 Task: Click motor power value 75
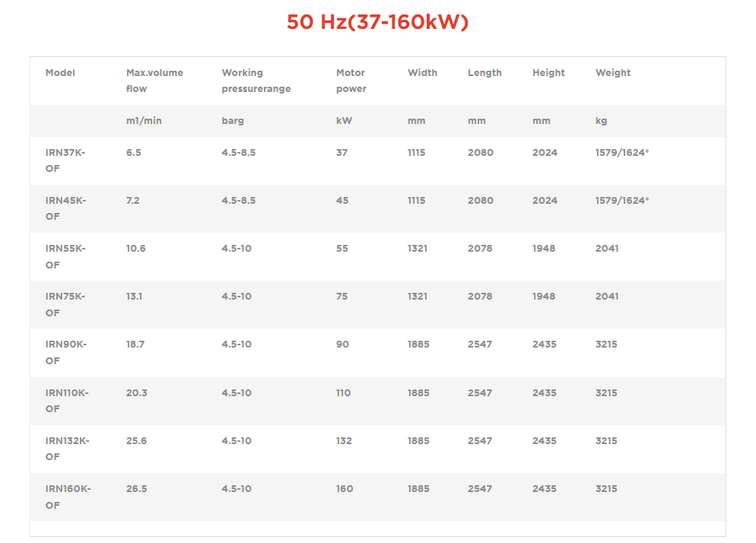tap(341, 296)
